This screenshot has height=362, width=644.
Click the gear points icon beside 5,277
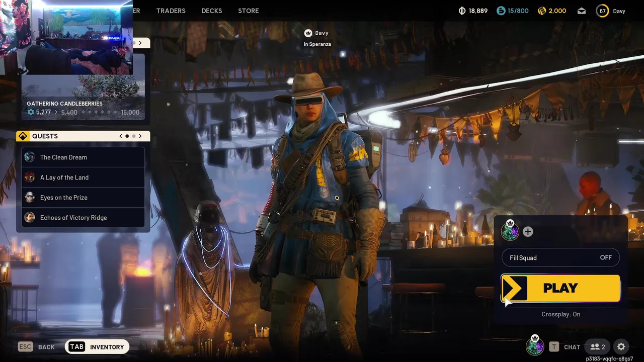pos(31,112)
